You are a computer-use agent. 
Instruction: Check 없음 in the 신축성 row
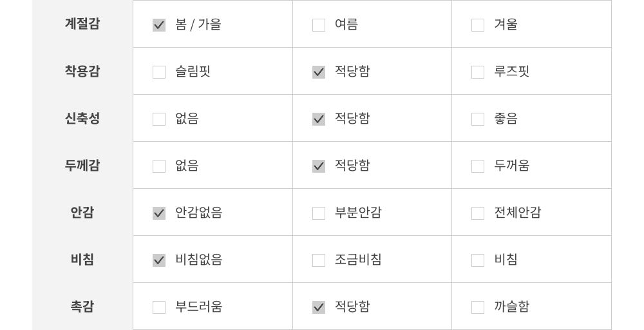coord(159,119)
